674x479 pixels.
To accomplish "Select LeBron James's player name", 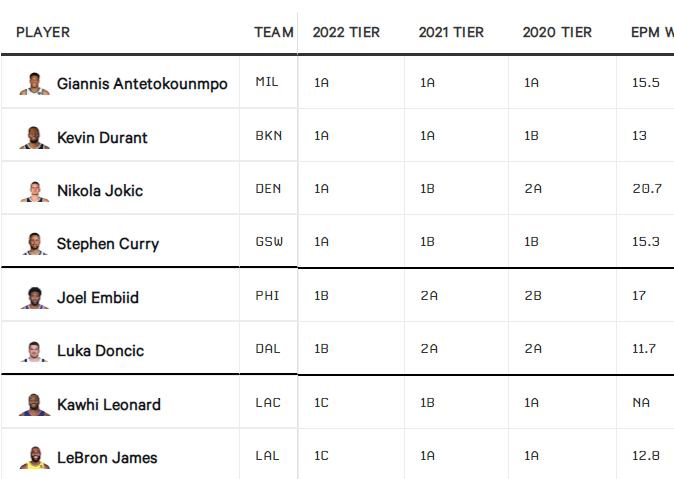I will 107,458.
